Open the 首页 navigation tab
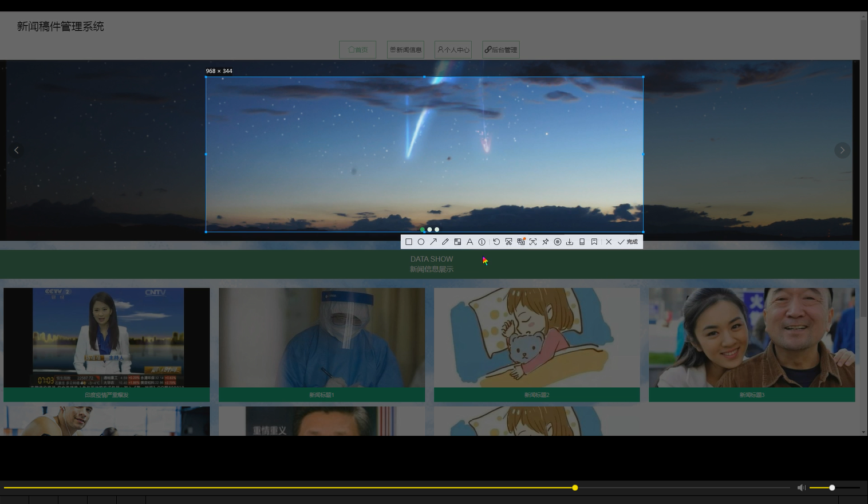868x504 pixels. [358, 50]
